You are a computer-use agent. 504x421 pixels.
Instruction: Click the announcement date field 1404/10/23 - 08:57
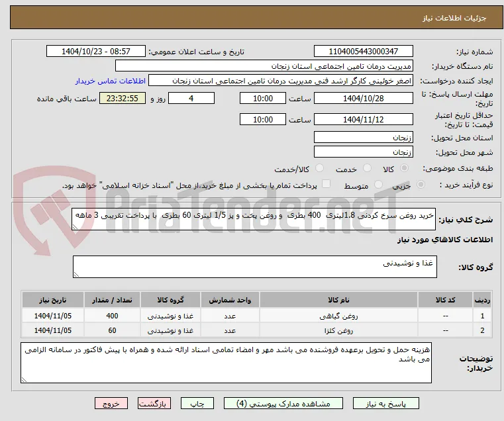(96, 52)
